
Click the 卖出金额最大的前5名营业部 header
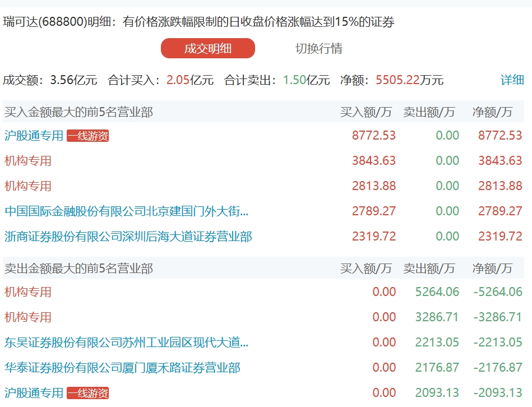(x=78, y=269)
